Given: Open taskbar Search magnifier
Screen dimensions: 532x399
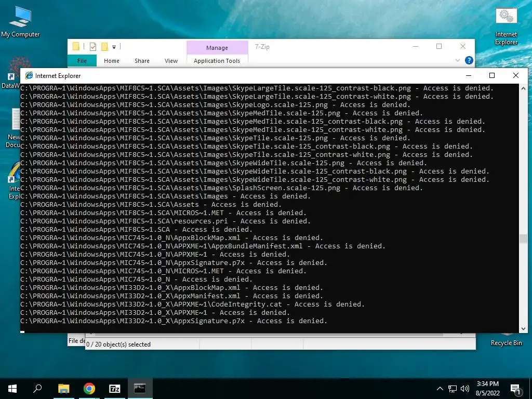Looking at the screenshot, I should click(37, 389).
